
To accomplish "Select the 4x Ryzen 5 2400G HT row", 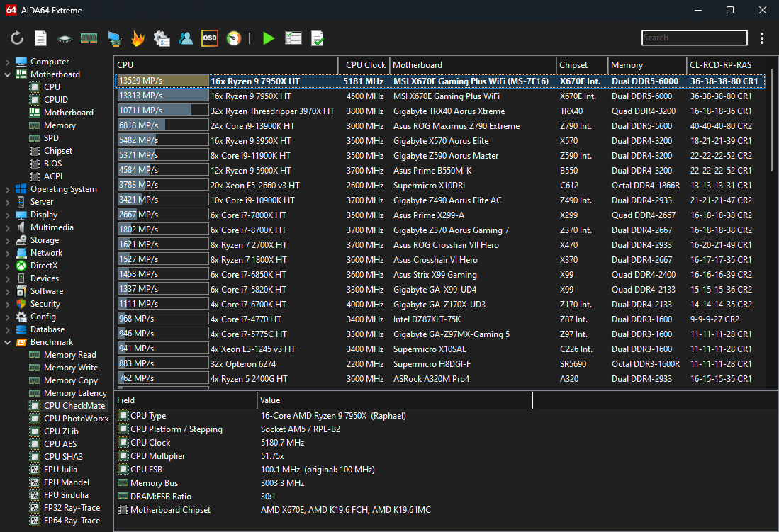I will click(440, 379).
